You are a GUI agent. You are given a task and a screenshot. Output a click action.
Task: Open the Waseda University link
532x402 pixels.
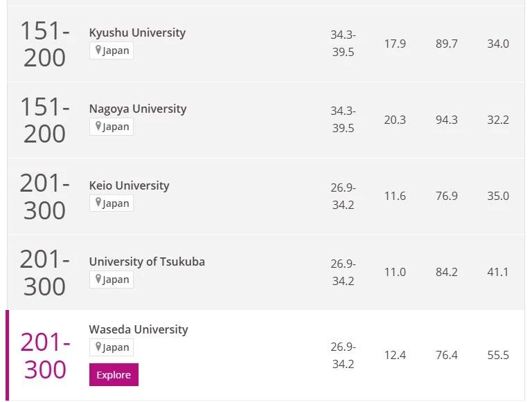point(139,329)
